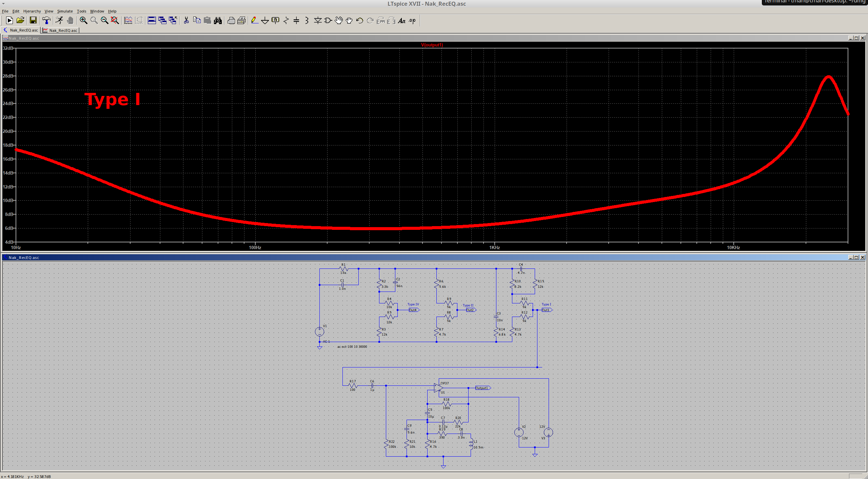This screenshot has height=479, width=868.
Task: Click the SPICE directive .op icon
Action: (412, 21)
